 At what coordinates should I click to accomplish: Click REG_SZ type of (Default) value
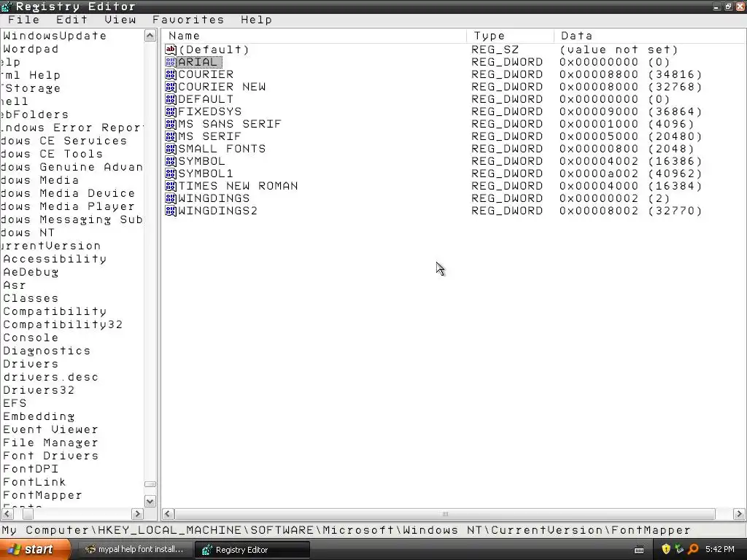coord(495,50)
